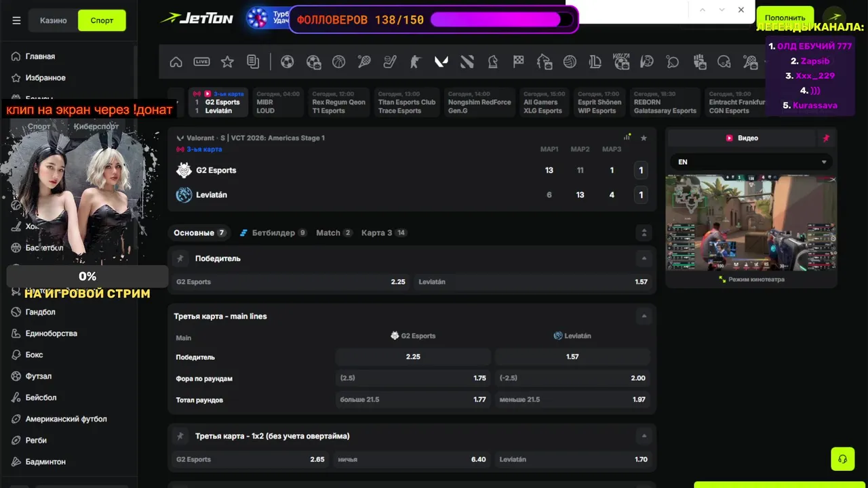Open Американский футбол in the sidebar

coord(66,419)
